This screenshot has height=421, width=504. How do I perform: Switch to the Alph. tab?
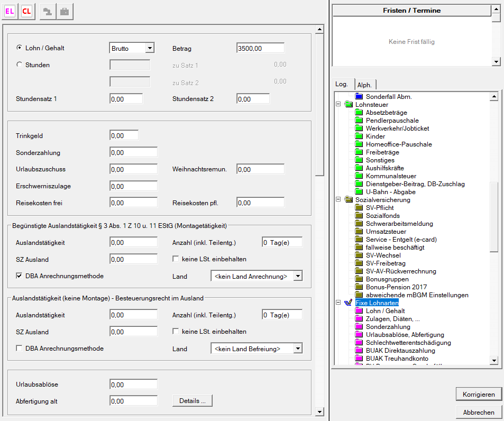click(x=364, y=85)
